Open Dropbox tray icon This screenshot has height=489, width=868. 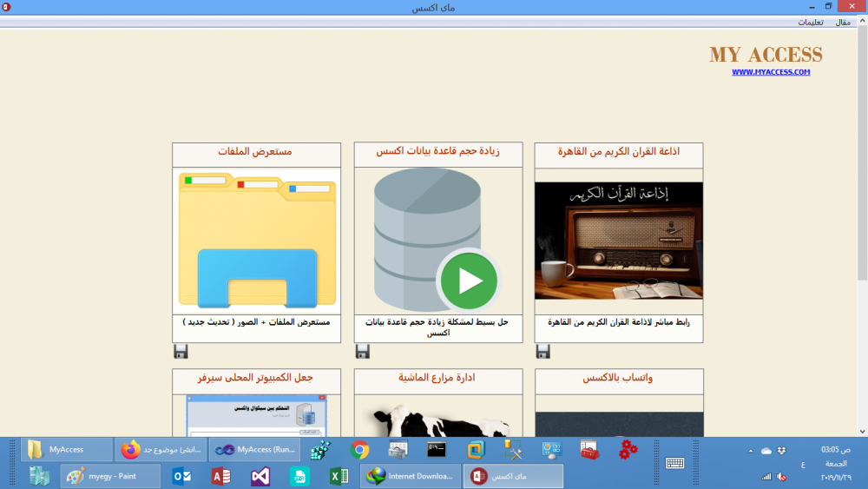point(781,451)
